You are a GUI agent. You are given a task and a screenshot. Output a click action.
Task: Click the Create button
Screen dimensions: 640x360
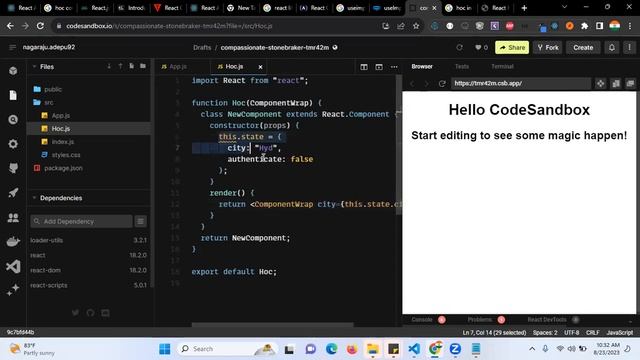pyautogui.click(x=583, y=47)
